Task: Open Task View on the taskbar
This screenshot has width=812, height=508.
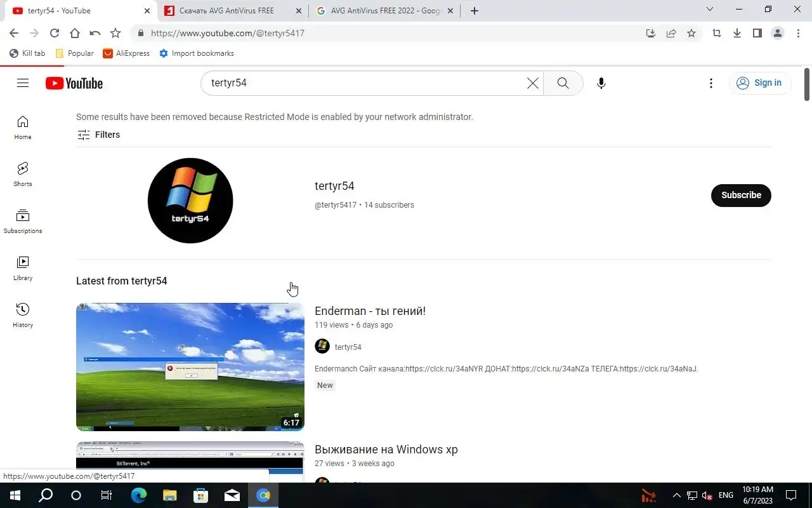Action: click(x=107, y=495)
